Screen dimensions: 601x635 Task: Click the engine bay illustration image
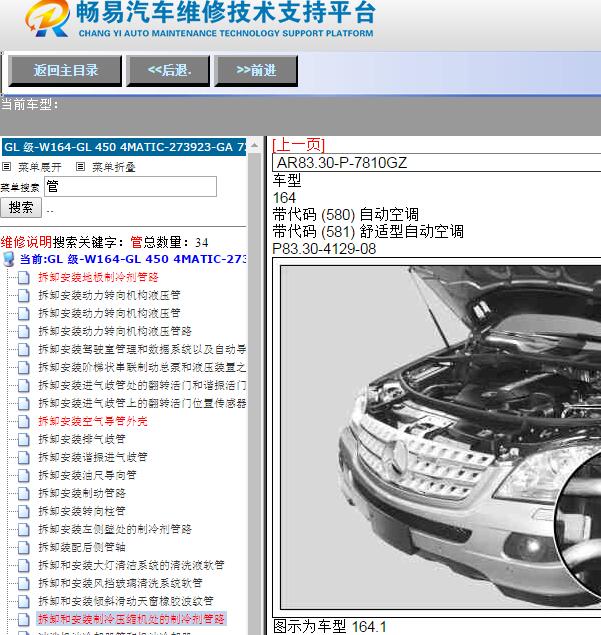tap(441, 437)
